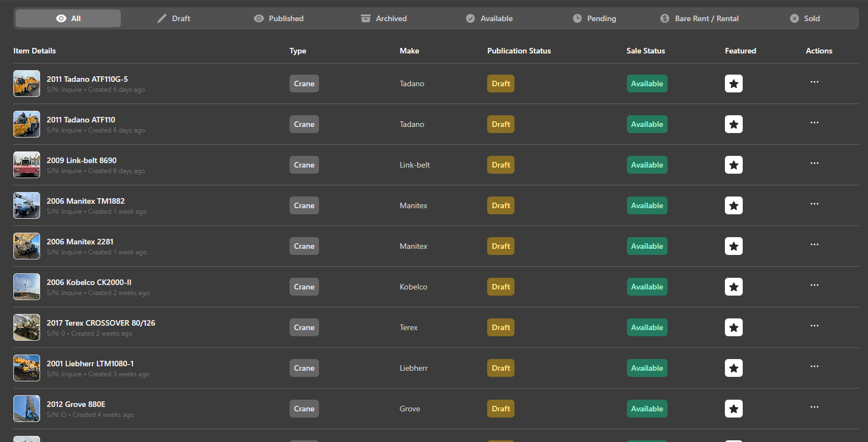This screenshot has height=442, width=868.
Task: Click Available badge for 2006 Kobelco CK2000-II
Action: [646, 287]
